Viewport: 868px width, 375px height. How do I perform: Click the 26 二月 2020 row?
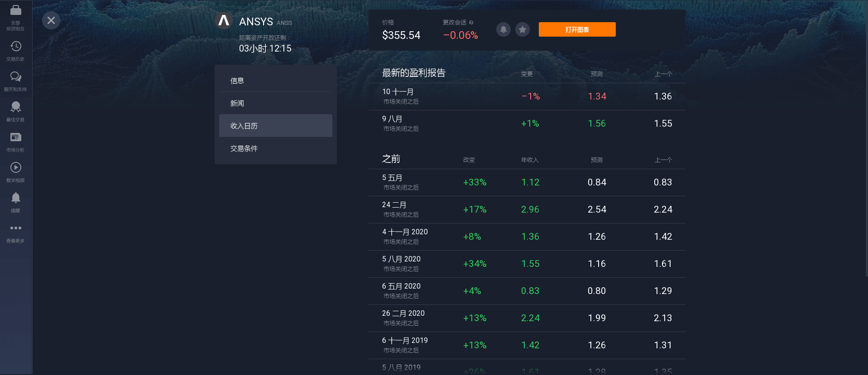coord(527,318)
